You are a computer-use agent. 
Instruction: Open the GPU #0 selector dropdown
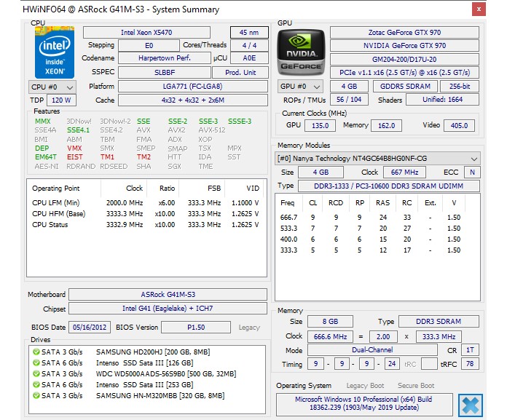(300, 87)
